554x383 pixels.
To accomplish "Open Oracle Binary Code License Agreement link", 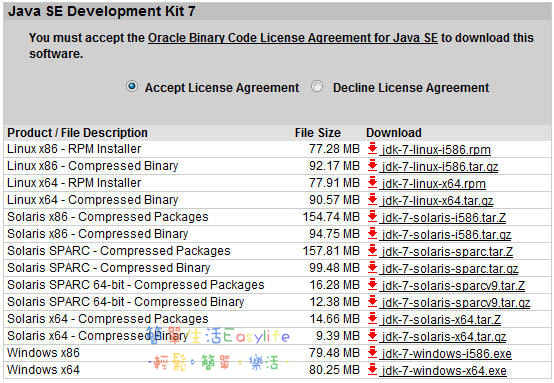I will 293,38.
